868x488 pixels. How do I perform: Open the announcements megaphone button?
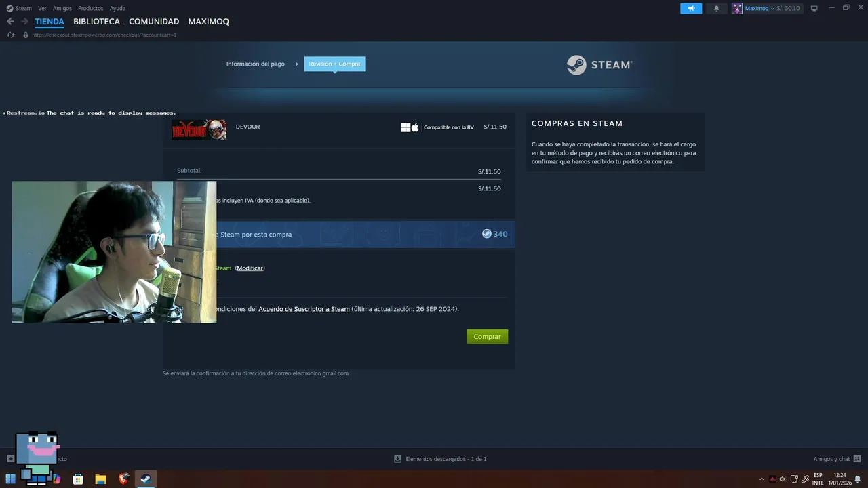tap(691, 8)
